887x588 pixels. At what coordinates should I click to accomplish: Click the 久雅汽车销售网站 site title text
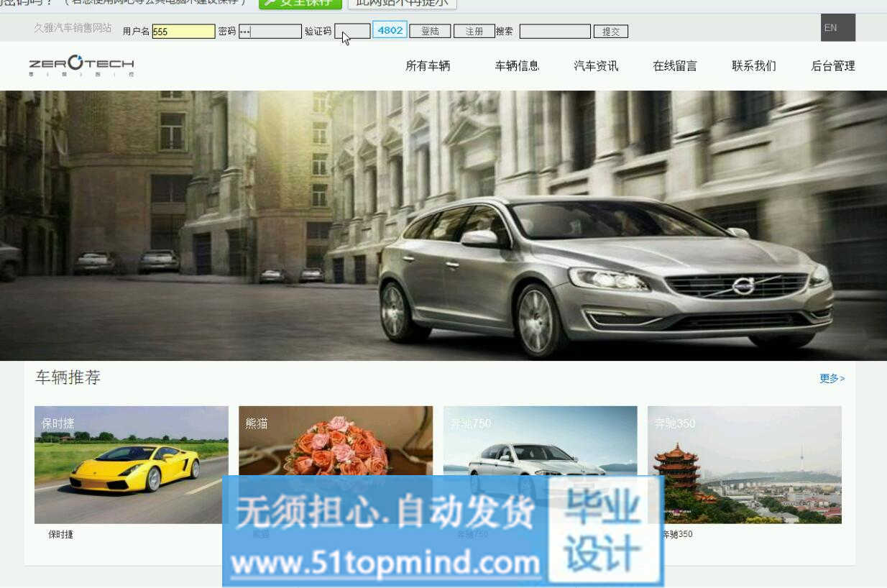coord(73,28)
